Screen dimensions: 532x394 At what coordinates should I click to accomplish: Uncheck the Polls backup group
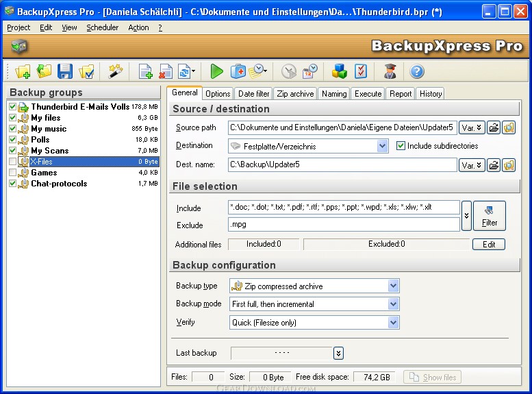tap(13, 139)
